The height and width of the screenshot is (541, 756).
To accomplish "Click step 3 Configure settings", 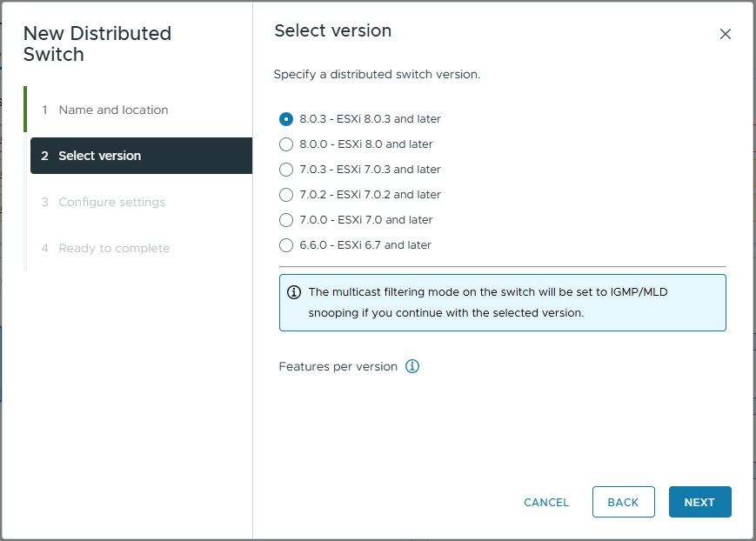I will point(111,202).
